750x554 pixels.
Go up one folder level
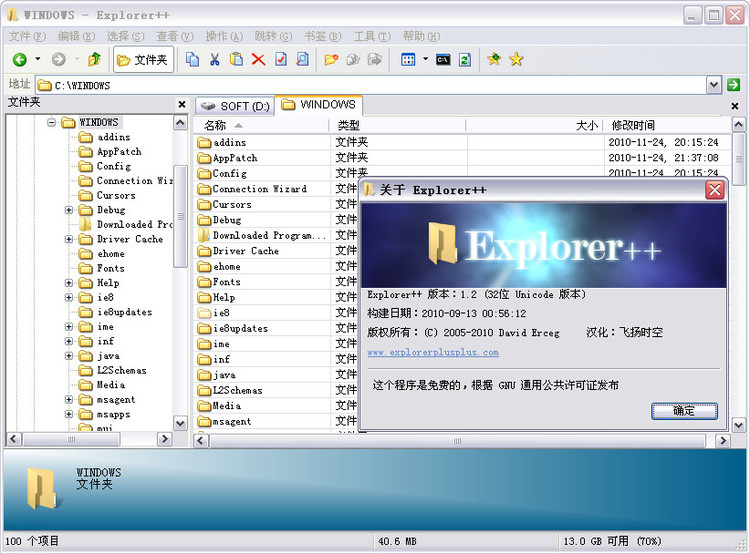(x=94, y=59)
